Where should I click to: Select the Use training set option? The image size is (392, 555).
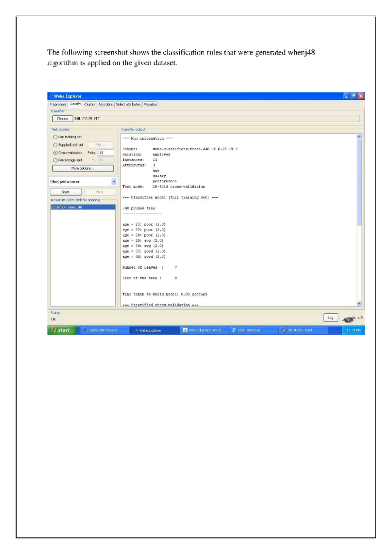(55, 137)
